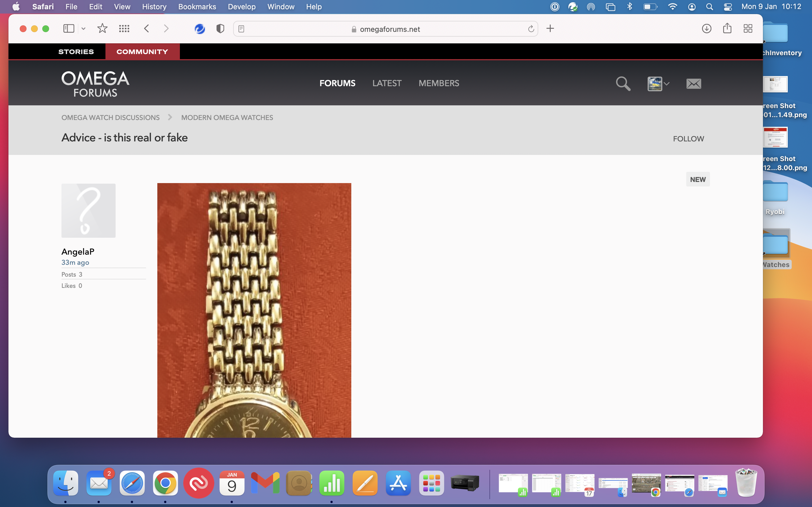The width and height of the screenshot is (812, 507).
Task: Open the forum inbox envelope icon
Action: tap(694, 83)
